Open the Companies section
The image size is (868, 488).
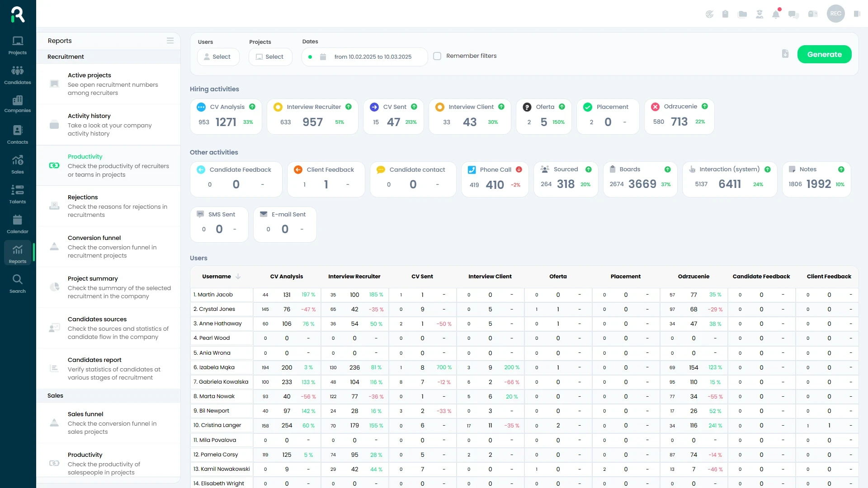(x=17, y=104)
